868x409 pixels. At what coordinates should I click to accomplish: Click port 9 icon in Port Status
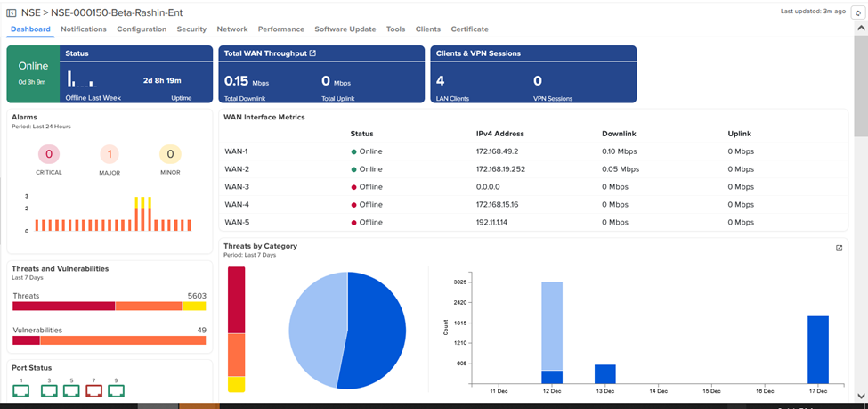tap(116, 390)
